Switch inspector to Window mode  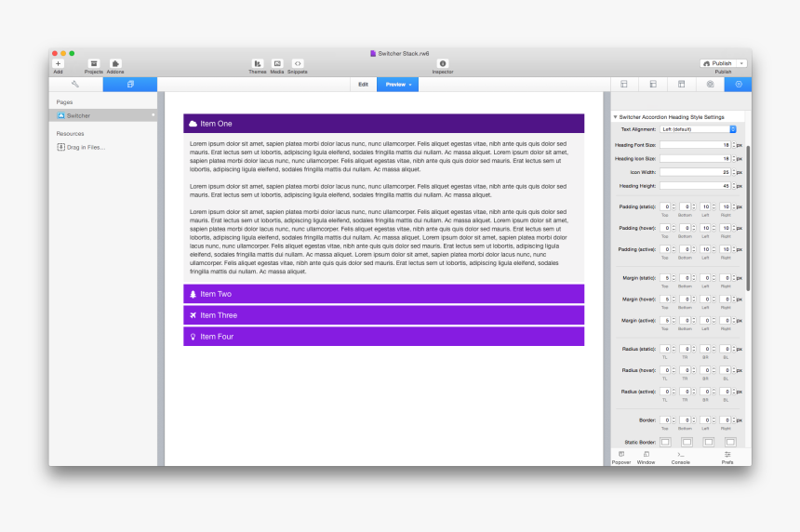point(646,457)
